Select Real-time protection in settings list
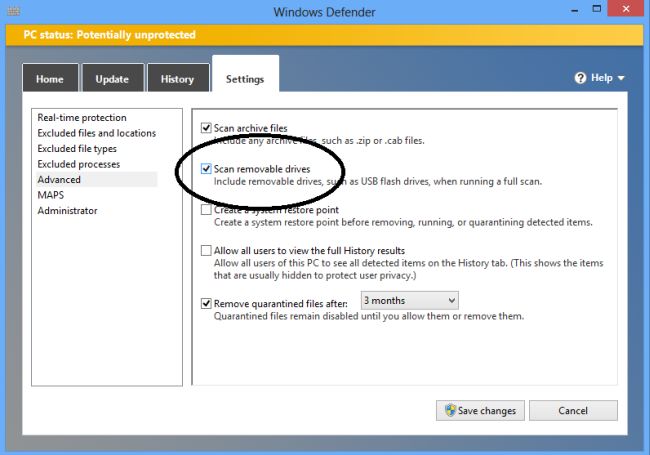 pos(82,118)
